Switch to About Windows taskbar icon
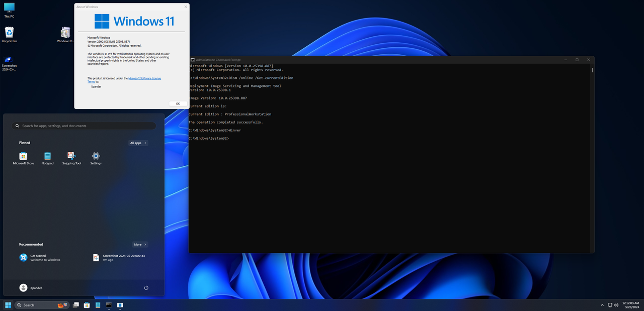Viewport: 644px width, 311px height. tap(120, 305)
